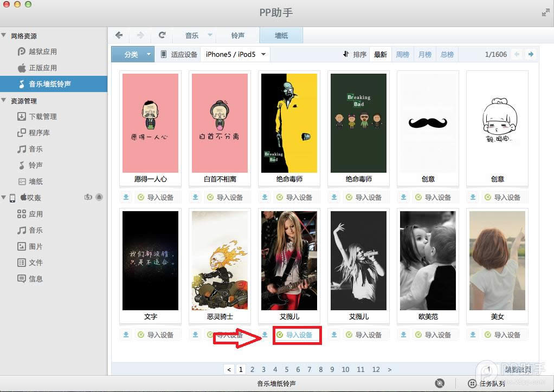Open the 恶灵骑士 wallpaper thumbnail
The image size is (554, 392).
[220, 260]
